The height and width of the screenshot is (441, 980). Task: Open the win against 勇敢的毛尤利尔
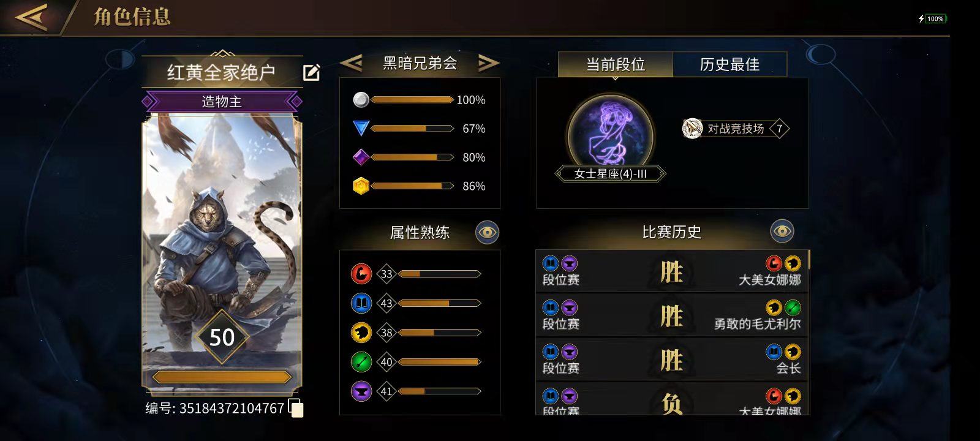coord(672,315)
